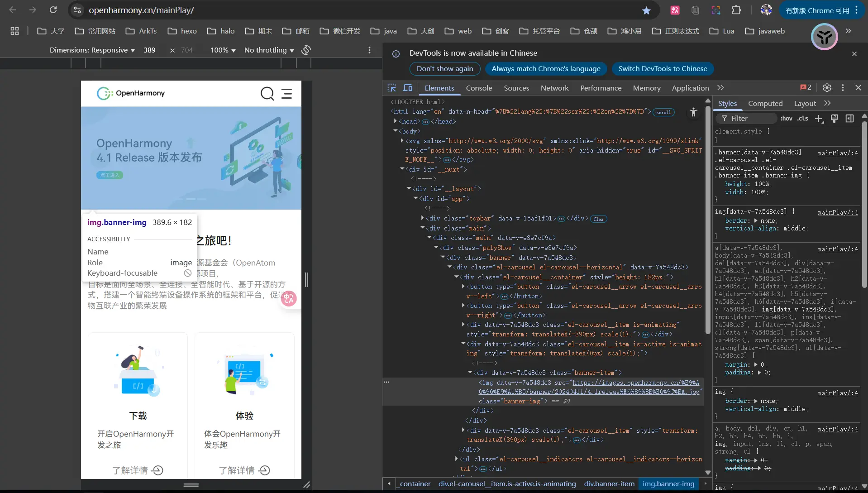Open the hamburger menu on OpenHarmony page
Image resolution: width=868 pixels, height=493 pixels.
[286, 94]
